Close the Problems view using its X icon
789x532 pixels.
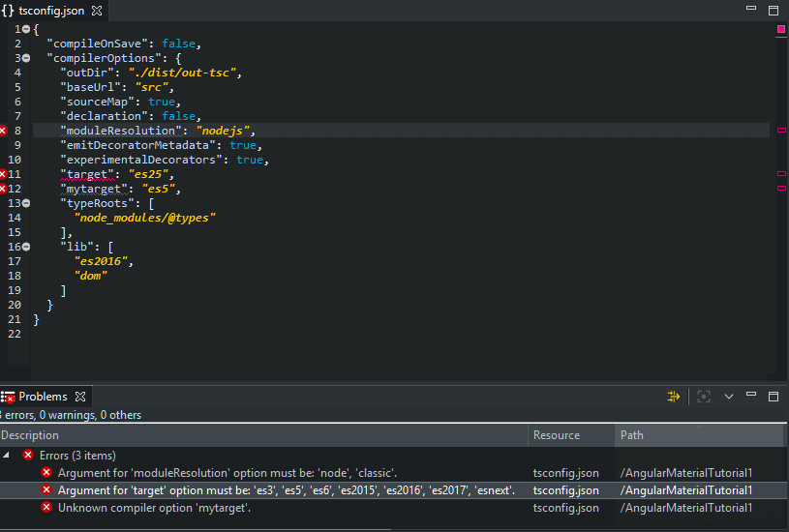click(x=81, y=397)
